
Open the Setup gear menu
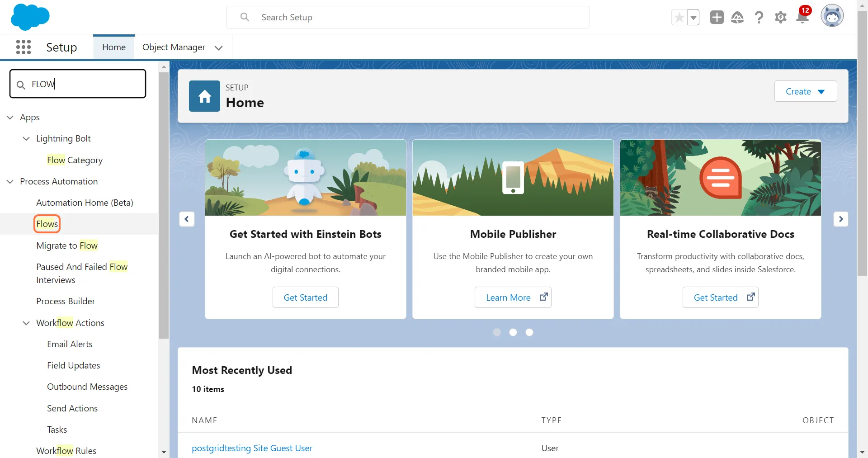pos(780,17)
